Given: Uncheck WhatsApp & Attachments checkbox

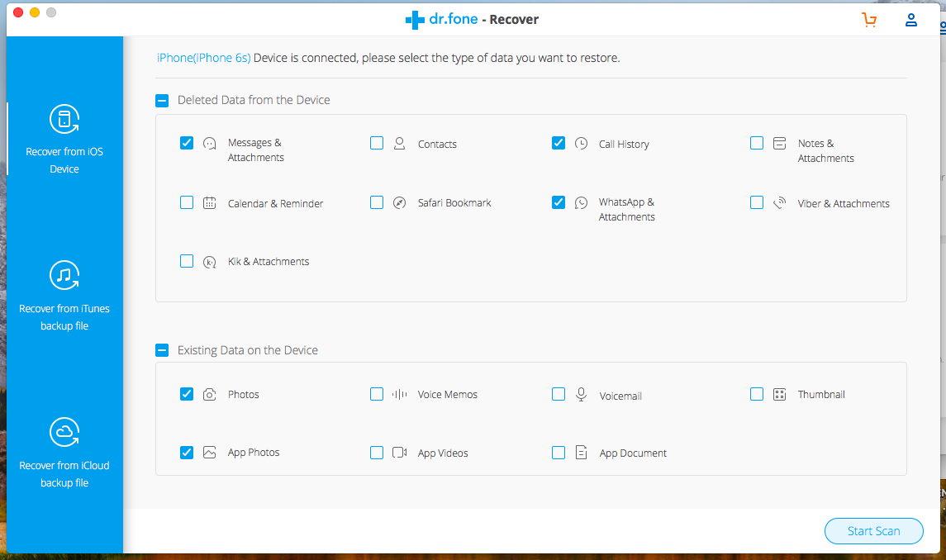Looking at the screenshot, I should point(559,202).
